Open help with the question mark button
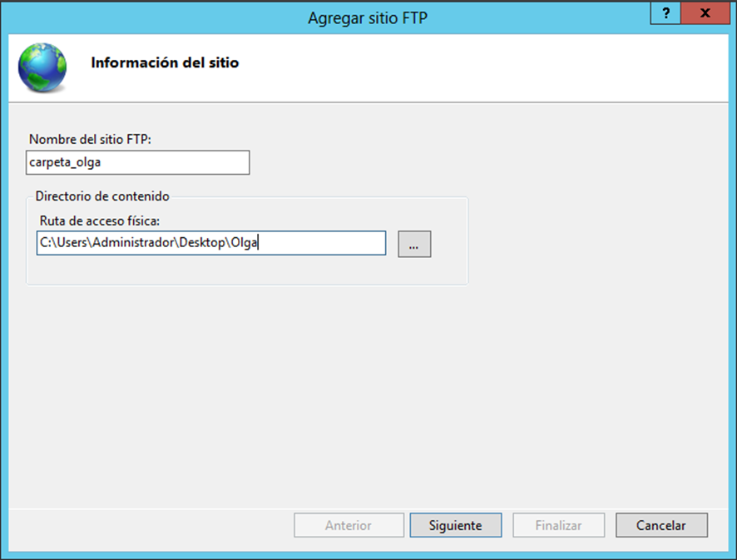Image resolution: width=737 pixels, height=560 pixels. pyautogui.click(x=665, y=14)
